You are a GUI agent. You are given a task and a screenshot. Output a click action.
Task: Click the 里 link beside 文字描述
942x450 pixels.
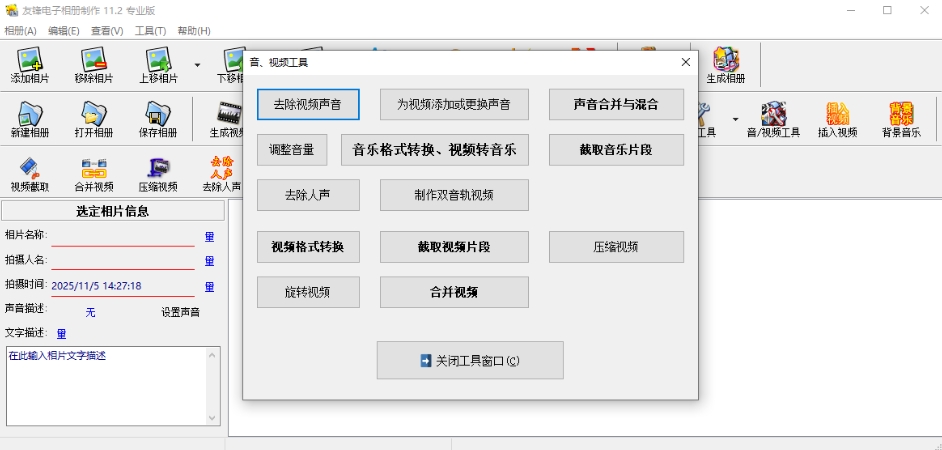pos(61,334)
